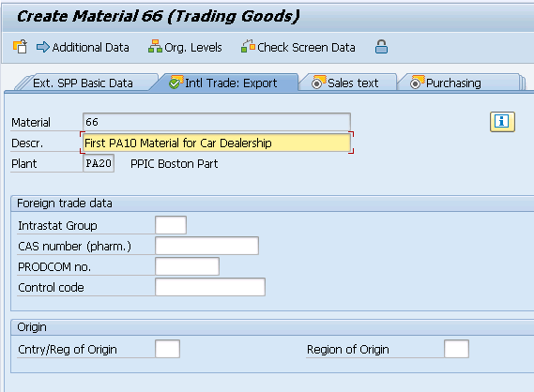
Task: Select the Sales text tab
Action: (353, 83)
